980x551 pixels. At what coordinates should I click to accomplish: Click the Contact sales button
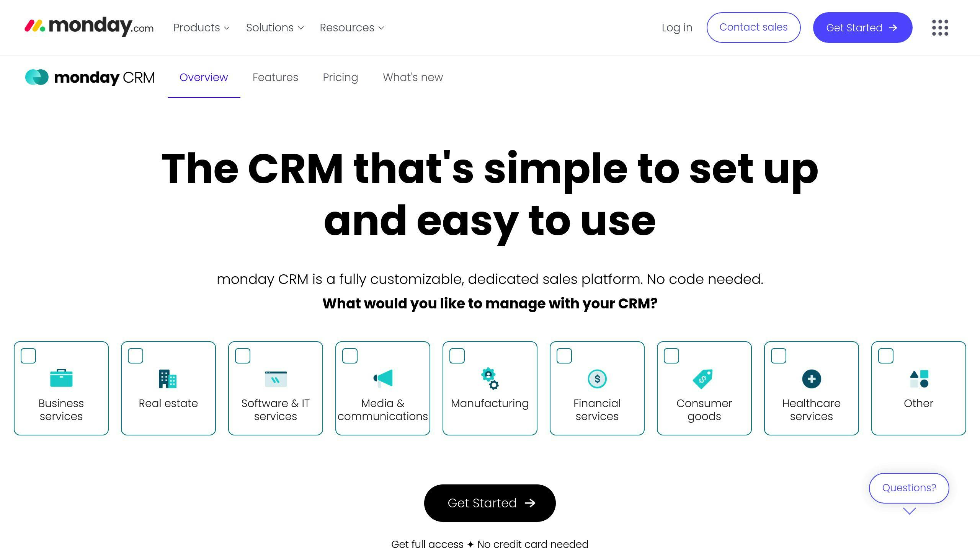(x=753, y=27)
